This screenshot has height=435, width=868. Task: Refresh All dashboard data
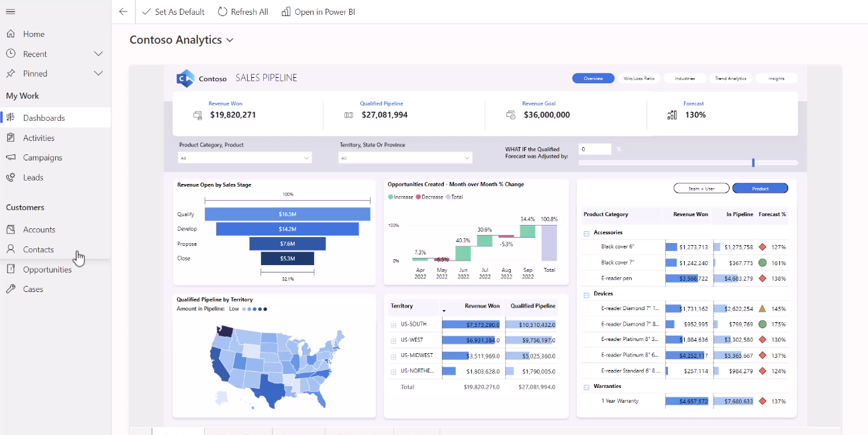pos(243,12)
